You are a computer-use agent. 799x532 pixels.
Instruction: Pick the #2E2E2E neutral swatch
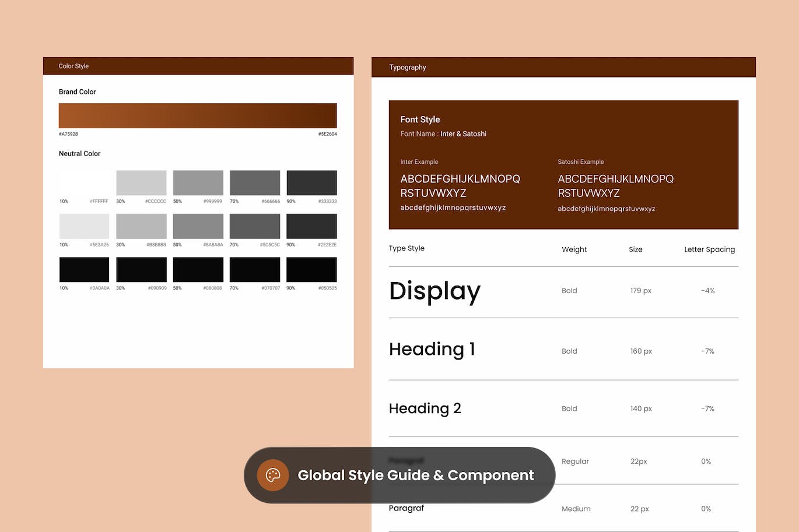click(311, 226)
